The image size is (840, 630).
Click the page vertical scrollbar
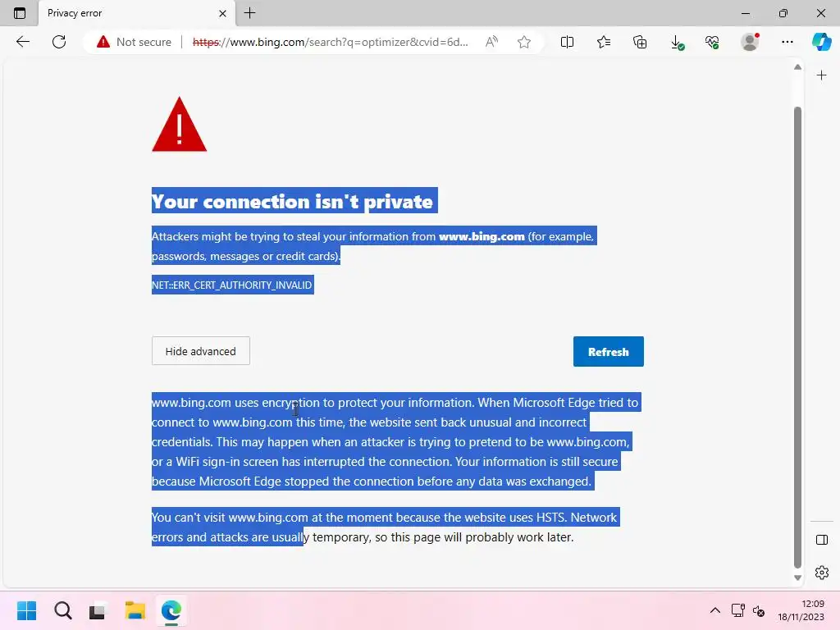797,336
